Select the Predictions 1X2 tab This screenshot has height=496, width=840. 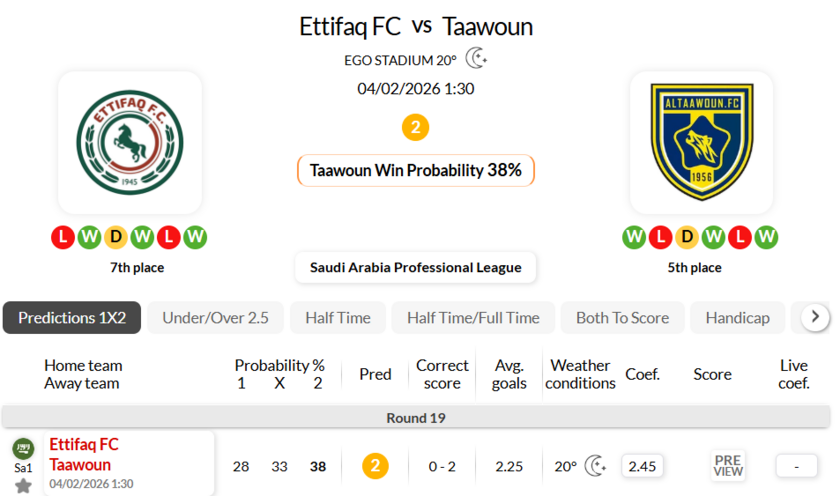point(72,318)
